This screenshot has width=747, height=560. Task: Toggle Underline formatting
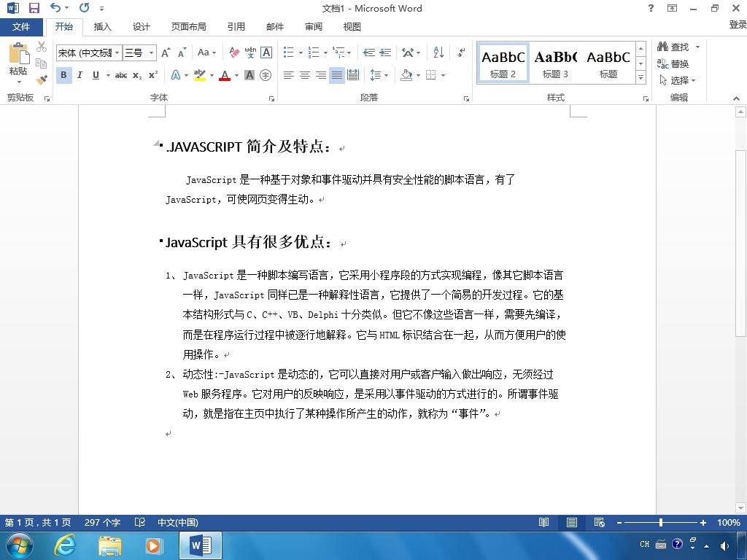pos(96,75)
